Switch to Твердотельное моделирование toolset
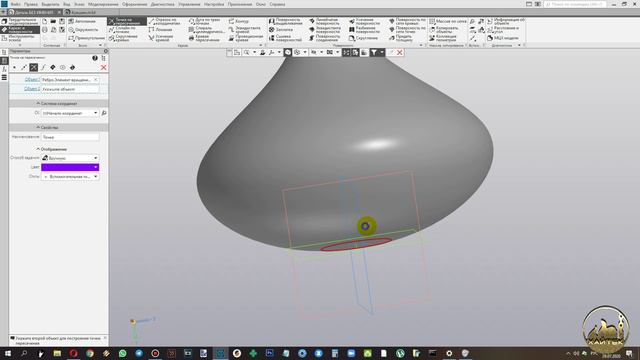The width and height of the screenshot is (640, 360). click(20, 21)
